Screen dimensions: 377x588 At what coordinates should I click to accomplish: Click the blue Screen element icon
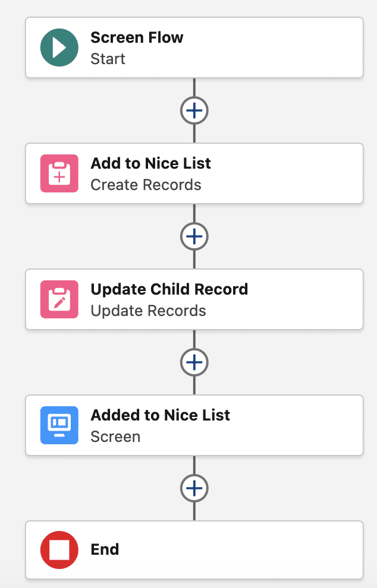pos(59,425)
